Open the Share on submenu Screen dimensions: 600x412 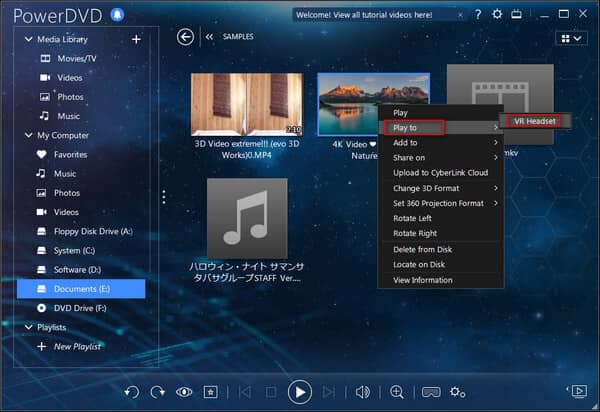point(440,158)
